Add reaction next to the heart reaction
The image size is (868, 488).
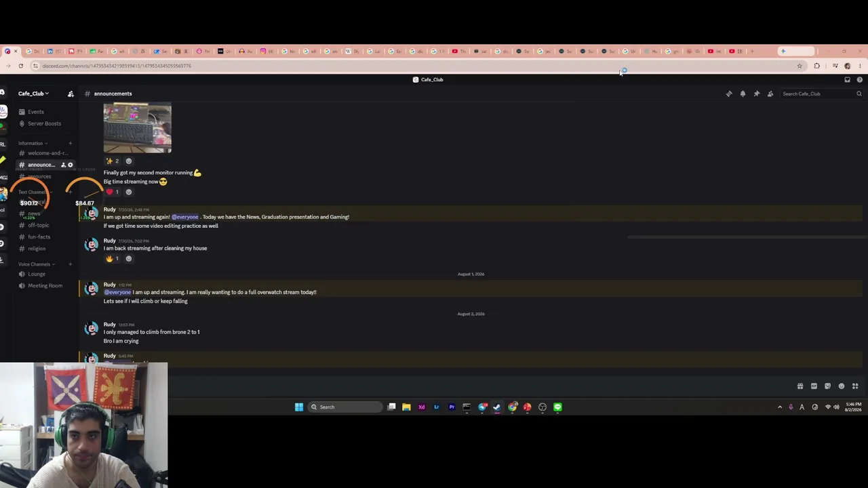tap(129, 192)
